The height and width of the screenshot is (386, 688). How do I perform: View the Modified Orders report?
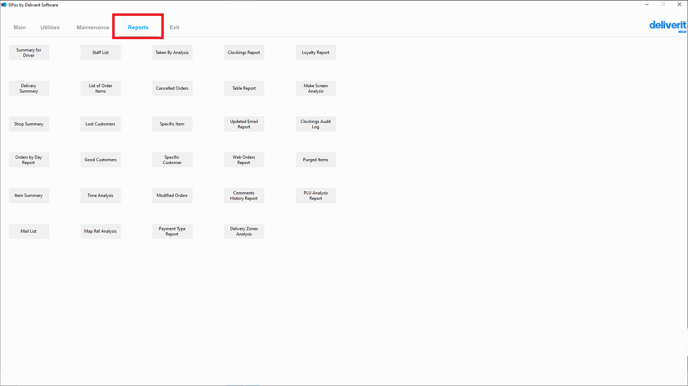pos(172,196)
